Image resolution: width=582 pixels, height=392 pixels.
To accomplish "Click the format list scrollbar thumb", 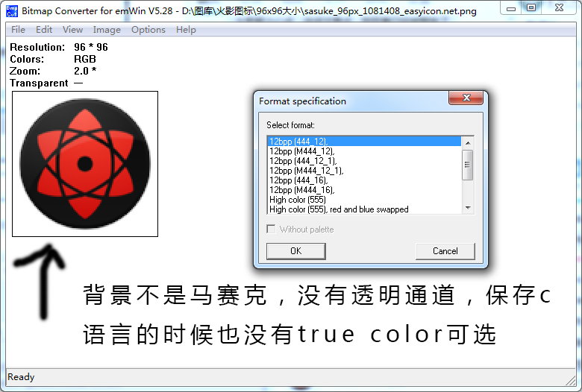I will pos(468,165).
